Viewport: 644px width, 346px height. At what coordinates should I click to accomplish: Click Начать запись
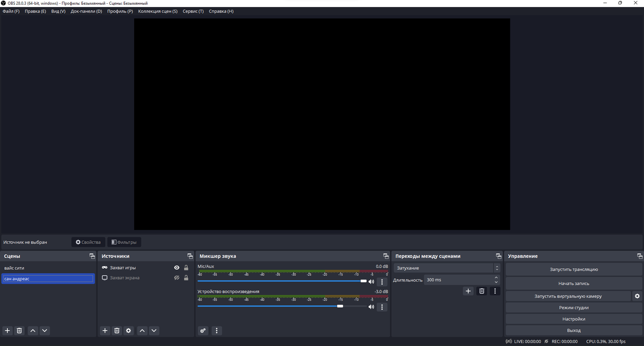pos(574,283)
